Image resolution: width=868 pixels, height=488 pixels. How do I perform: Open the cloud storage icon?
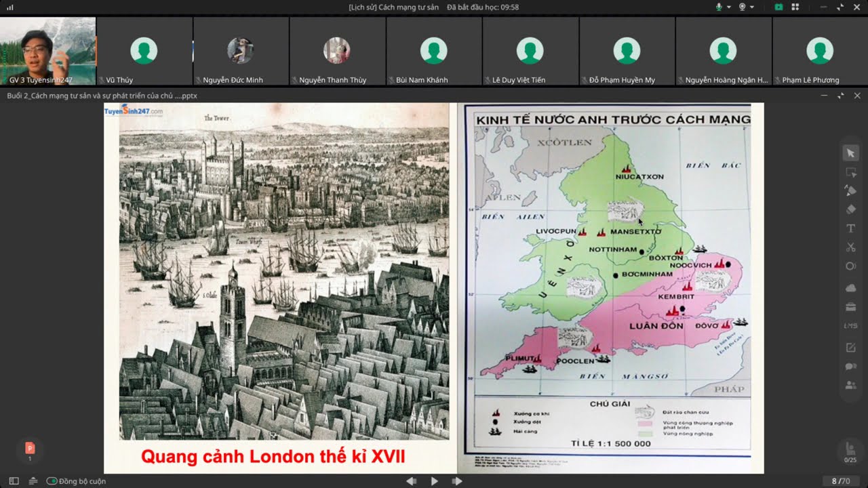tap(850, 288)
